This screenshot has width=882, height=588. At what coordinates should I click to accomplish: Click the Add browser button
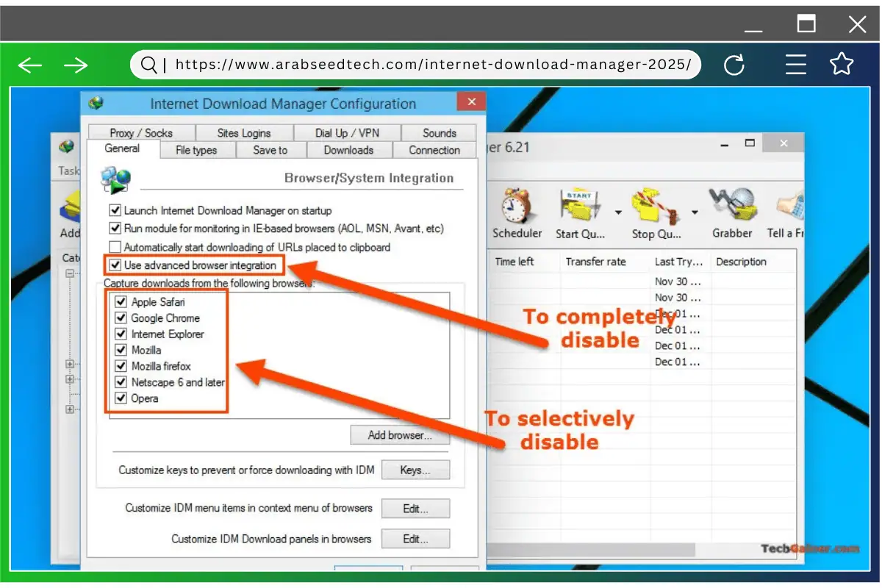point(399,434)
